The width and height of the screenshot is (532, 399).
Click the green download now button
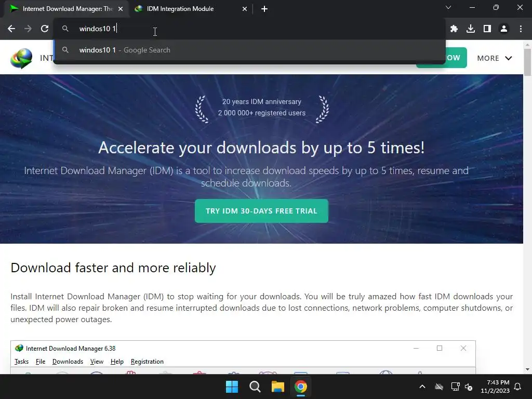456,58
